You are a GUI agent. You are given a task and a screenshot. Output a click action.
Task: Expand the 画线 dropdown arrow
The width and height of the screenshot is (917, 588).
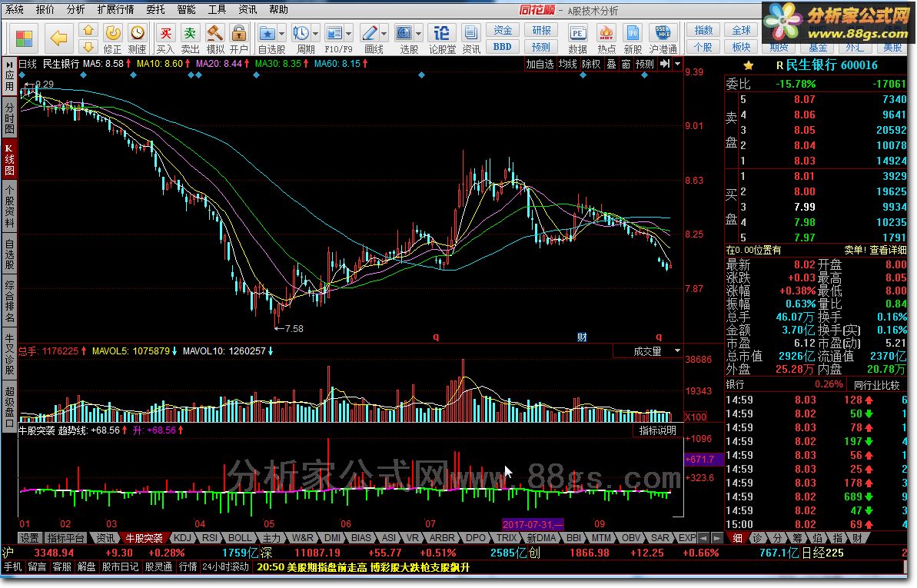tap(384, 33)
